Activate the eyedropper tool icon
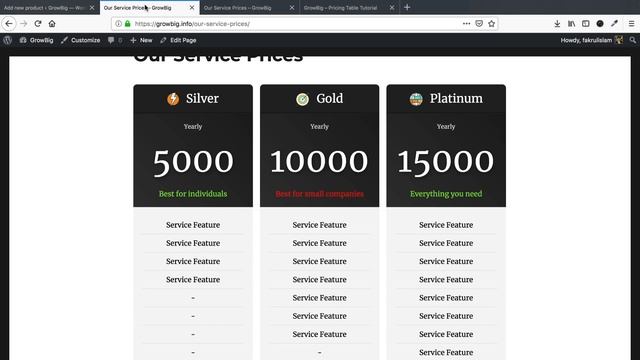Viewport: 640px width, 360px height. coord(614,24)
